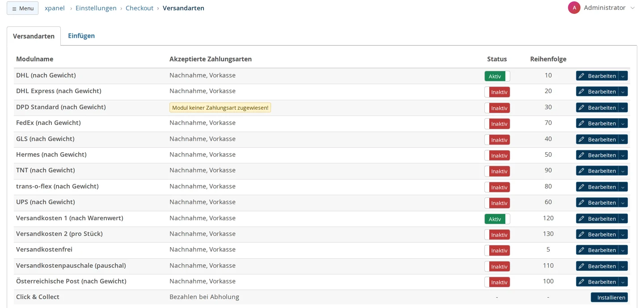The width and height of the screenshot is (644, 308).
Task: Click pencil icon for Versandkosten 2
Action: coord(581,235)
